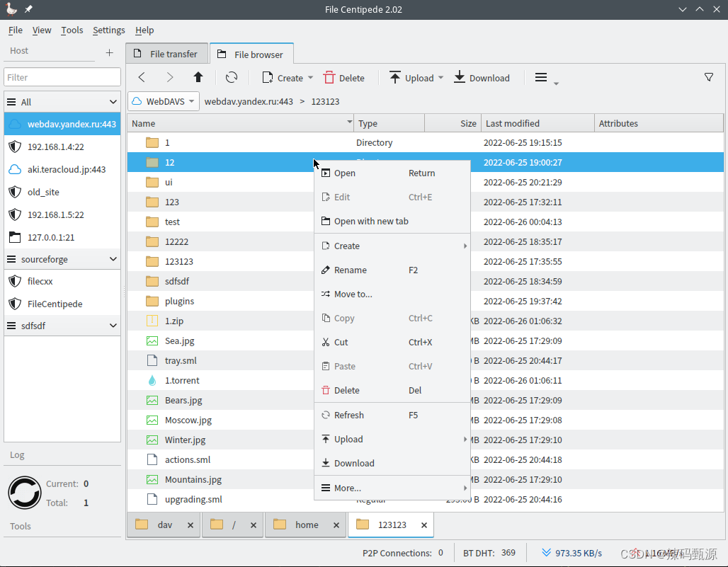This screenshot has width=728, height=567.
Task: Select the filecxx host entry
Action: [x=62, y=281]
